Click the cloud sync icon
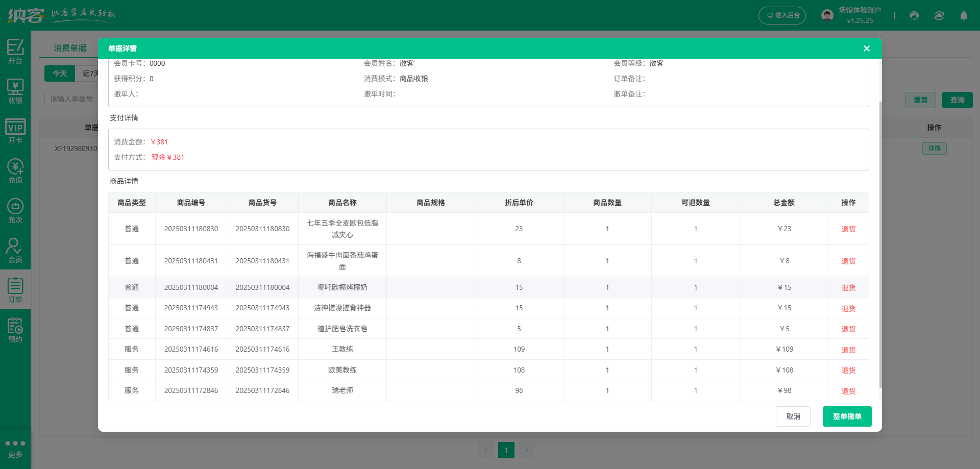Viewport: 980px width, 469px height. [x=939, y=16]
